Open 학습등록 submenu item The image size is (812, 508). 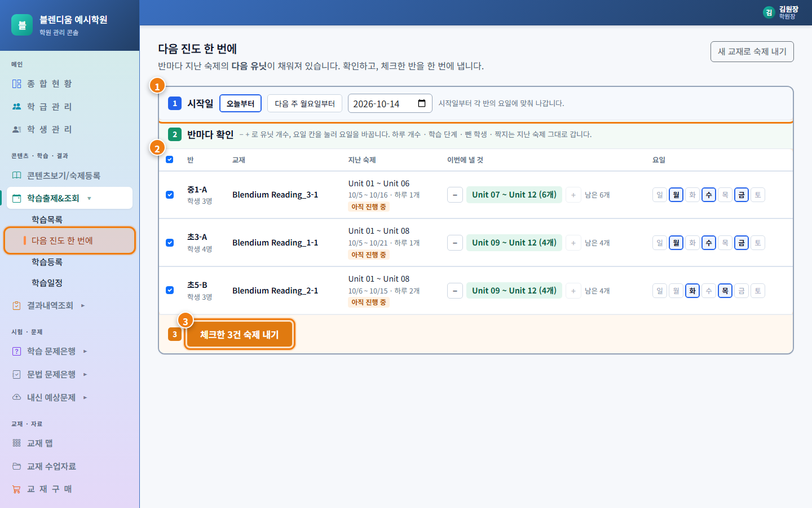(47, 262)
